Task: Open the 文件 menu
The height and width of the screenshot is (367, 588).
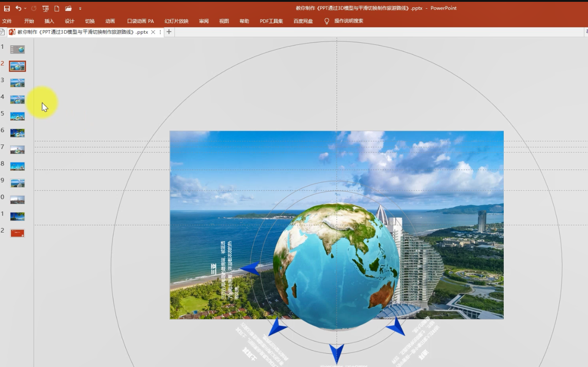Action: [7, 21]
